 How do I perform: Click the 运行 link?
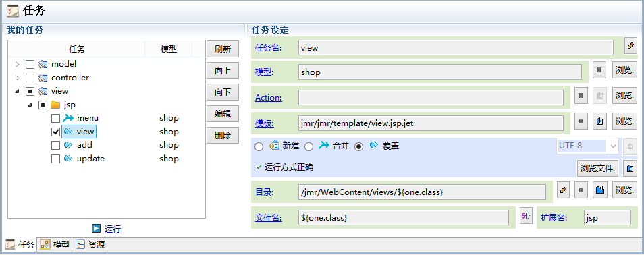tap(113, 229)
